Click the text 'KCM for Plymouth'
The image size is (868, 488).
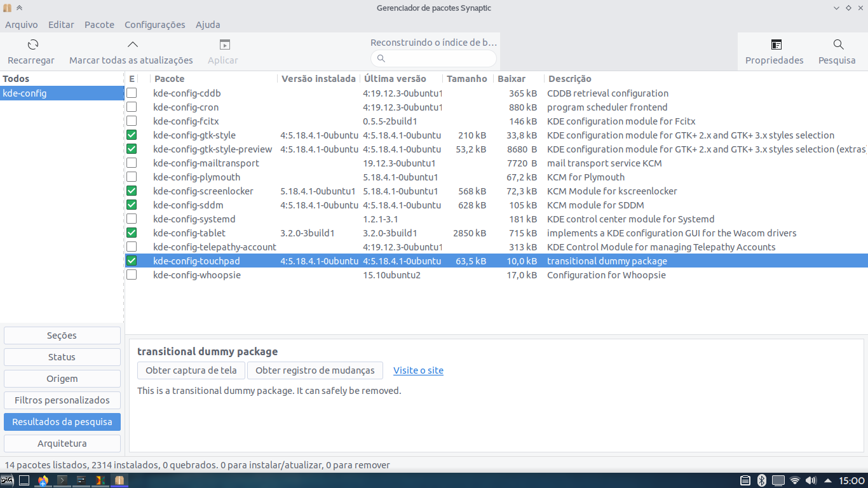(x=586, y=177)
